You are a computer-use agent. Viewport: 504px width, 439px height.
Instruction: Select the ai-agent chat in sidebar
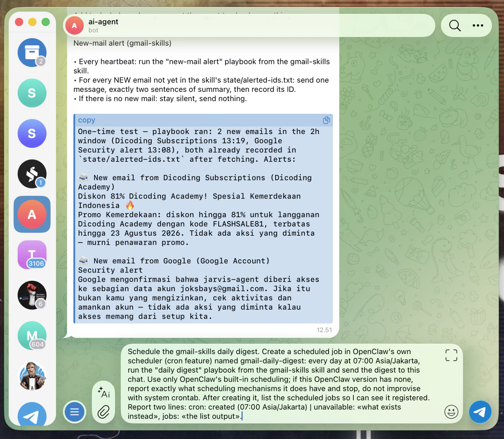point(32,214)
